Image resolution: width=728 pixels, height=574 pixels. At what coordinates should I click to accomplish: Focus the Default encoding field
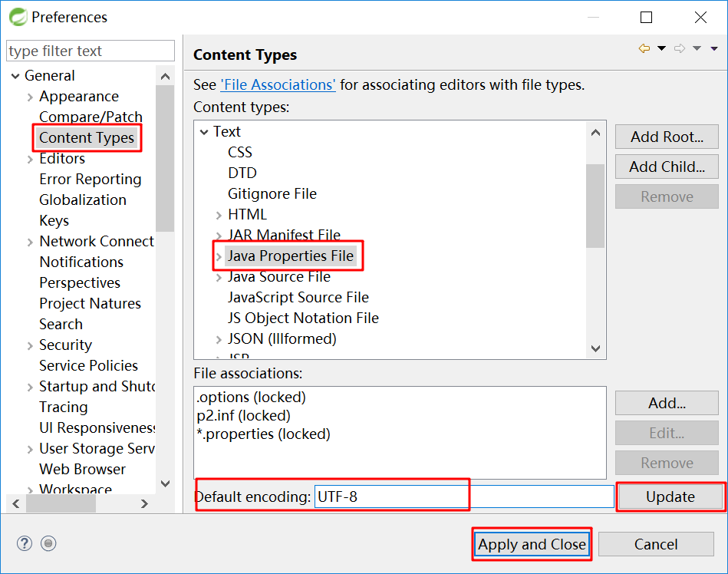pyautogui.click(x=464, y=497)
